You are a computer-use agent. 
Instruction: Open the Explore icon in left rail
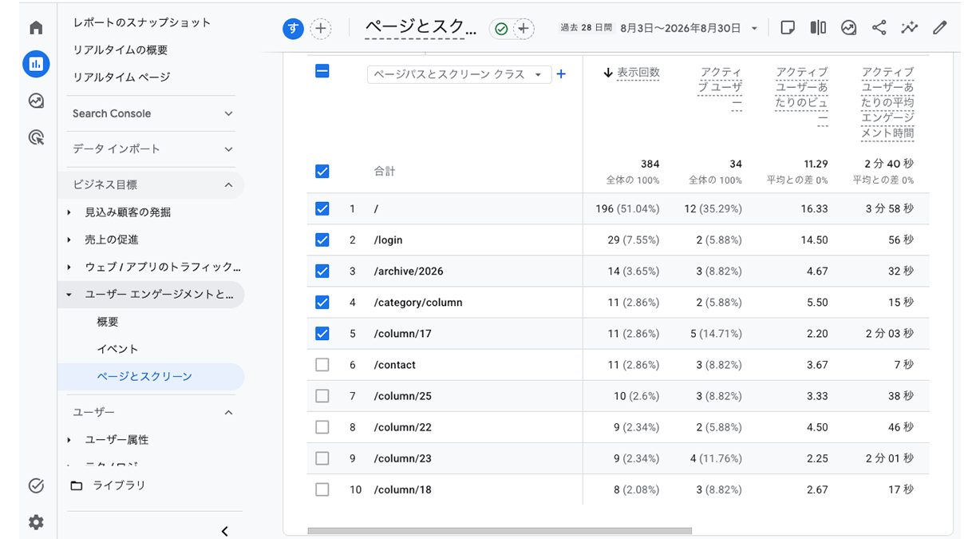point(36,101)
